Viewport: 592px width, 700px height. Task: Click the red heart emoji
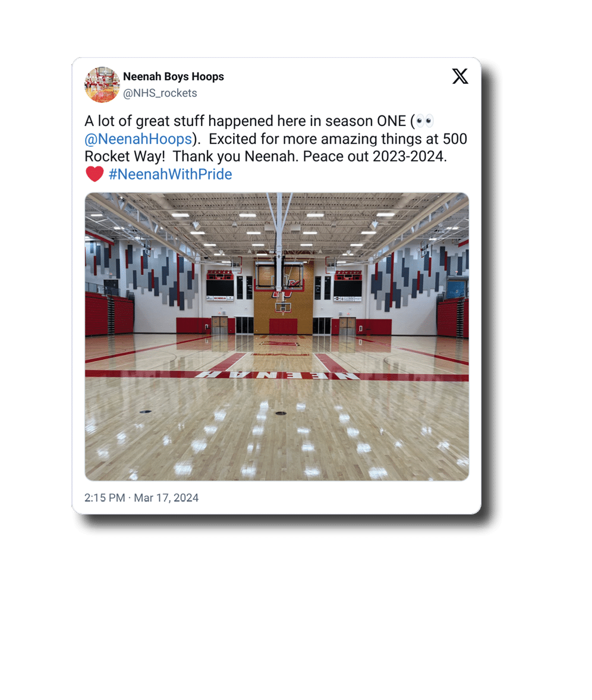95,174
